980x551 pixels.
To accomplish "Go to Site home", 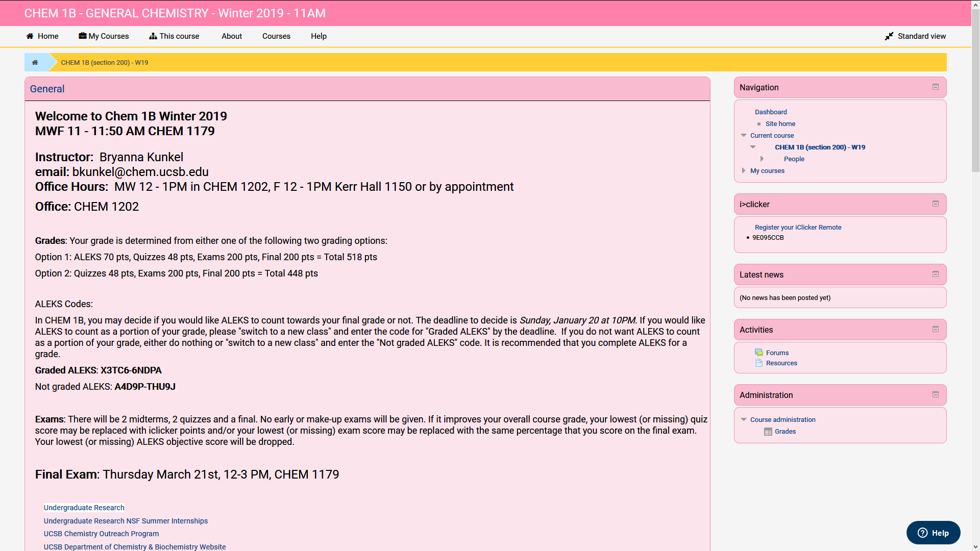I will pos(780,124).
